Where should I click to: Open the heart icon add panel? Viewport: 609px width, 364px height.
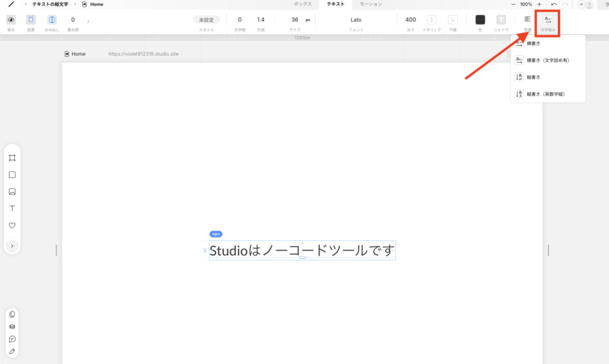[12, 225]
